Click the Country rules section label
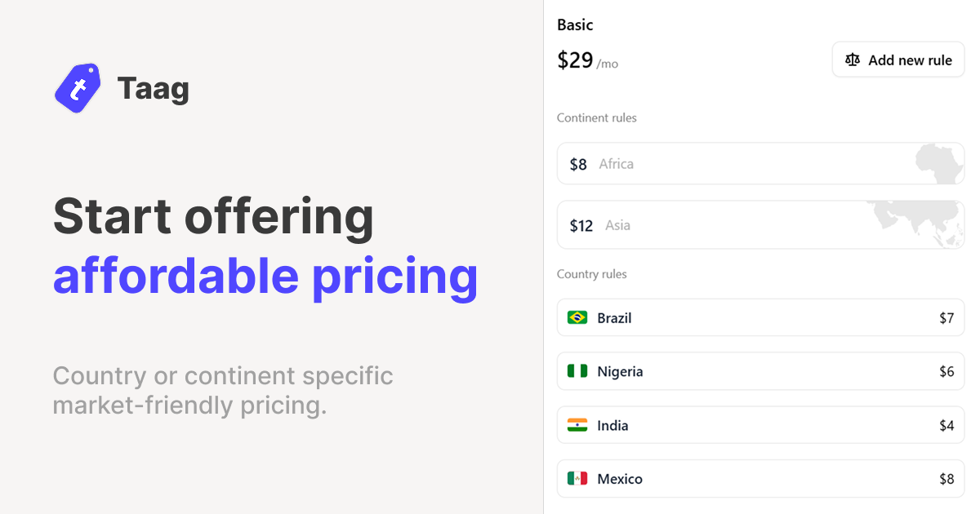This screenshot has height=514, width=980. 591,274
